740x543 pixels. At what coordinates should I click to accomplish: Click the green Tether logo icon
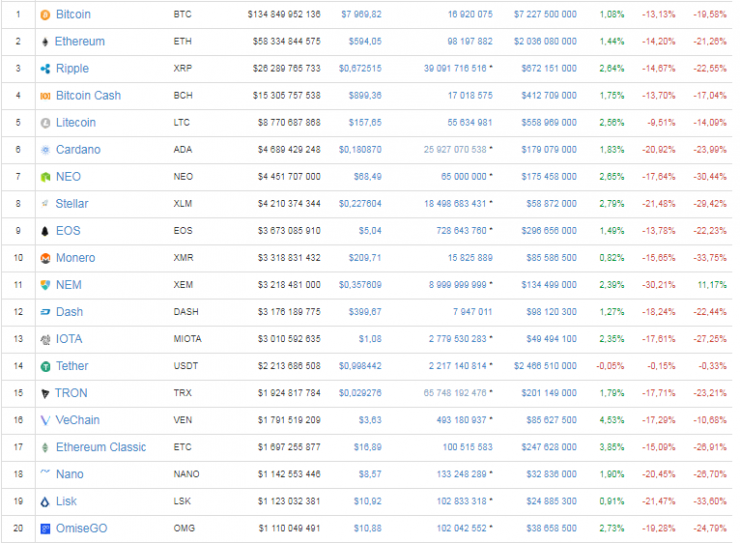click(45, 367)
